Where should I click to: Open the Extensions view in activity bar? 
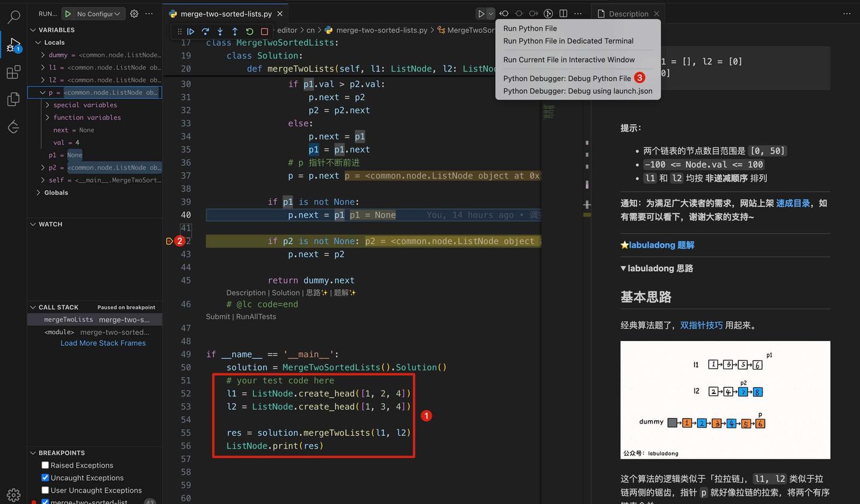pyautogui.click(x=13, y=72)
